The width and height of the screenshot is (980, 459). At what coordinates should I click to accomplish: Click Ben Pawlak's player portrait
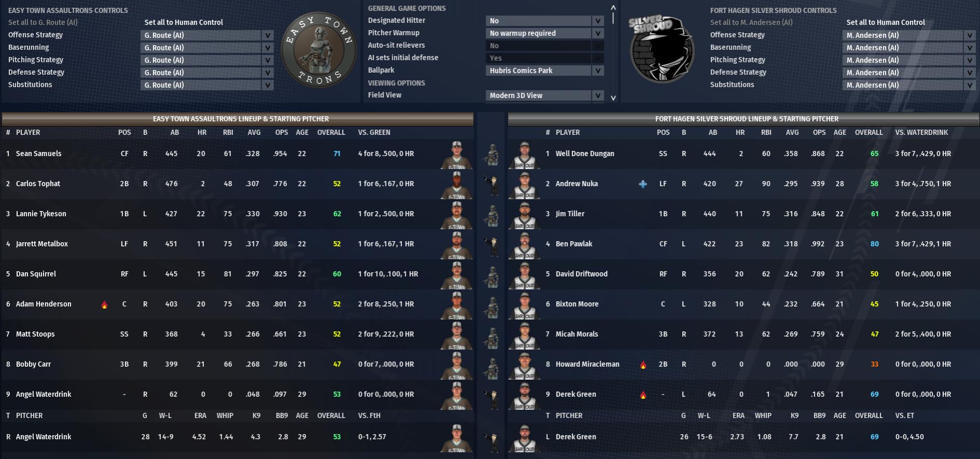pyautogui.click(x=524, y=245)
